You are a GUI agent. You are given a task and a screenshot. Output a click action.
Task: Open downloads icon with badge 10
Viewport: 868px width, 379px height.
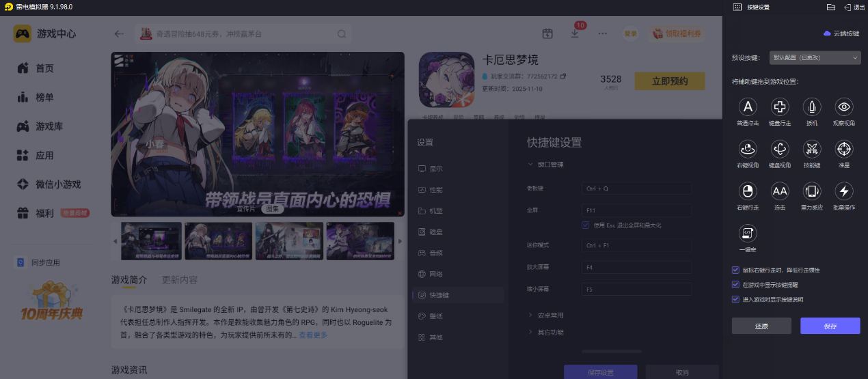[x=575, y=33]
